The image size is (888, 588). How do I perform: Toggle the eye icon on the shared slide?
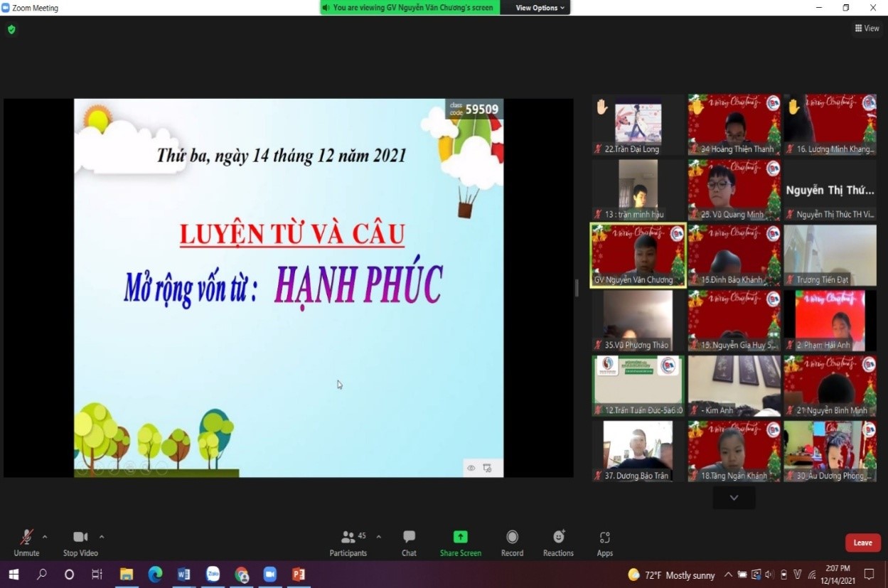(471, 468)
